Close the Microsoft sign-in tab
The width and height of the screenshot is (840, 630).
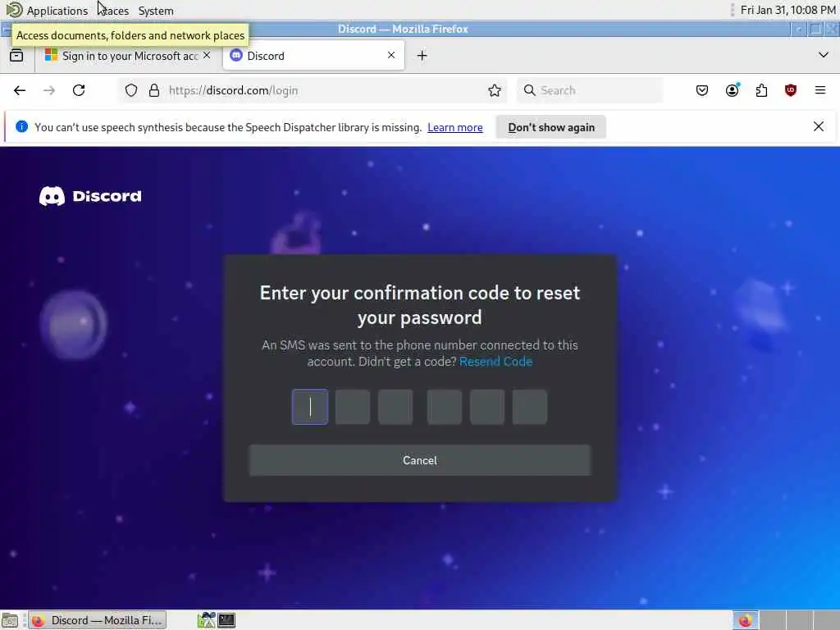click(x=207, y=55)
